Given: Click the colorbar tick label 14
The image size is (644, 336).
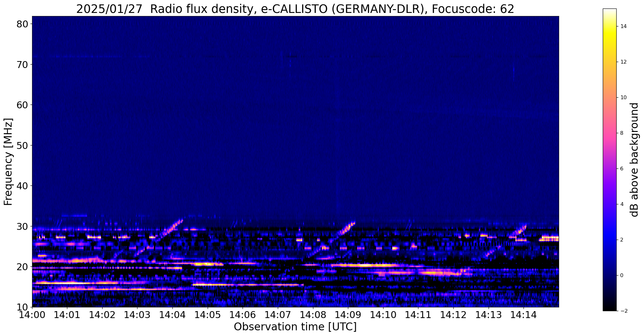Looking at the screenshot, I should (x=623, y=26).
